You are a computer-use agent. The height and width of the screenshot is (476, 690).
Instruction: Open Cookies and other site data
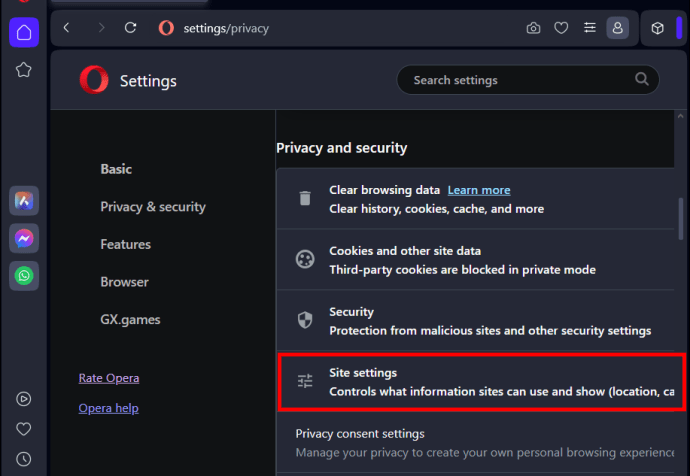point(475,260)
